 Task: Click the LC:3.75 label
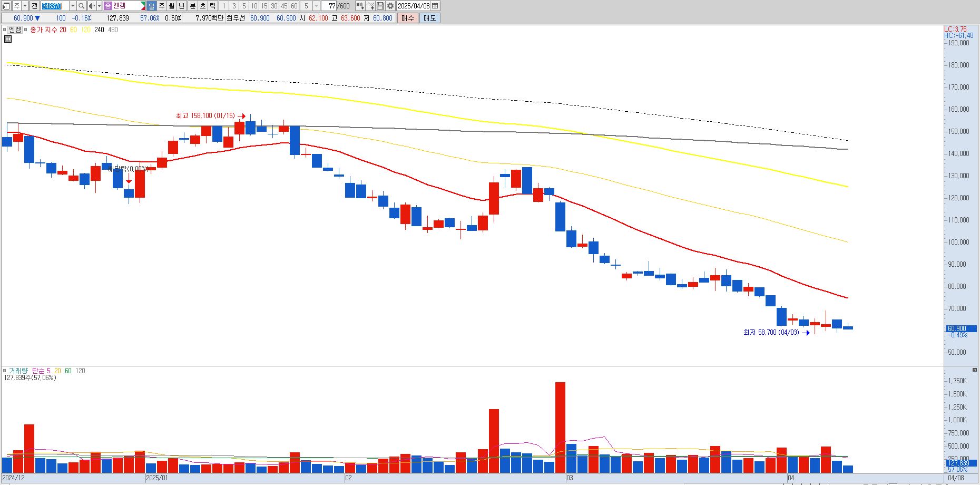point(955,30)
